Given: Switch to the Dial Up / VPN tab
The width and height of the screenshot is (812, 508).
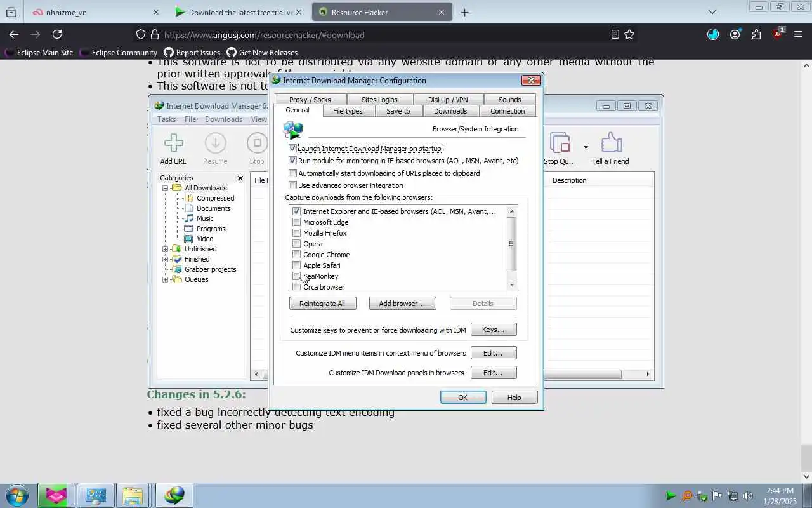Looking at the screenshot, I should coord(448,100).
